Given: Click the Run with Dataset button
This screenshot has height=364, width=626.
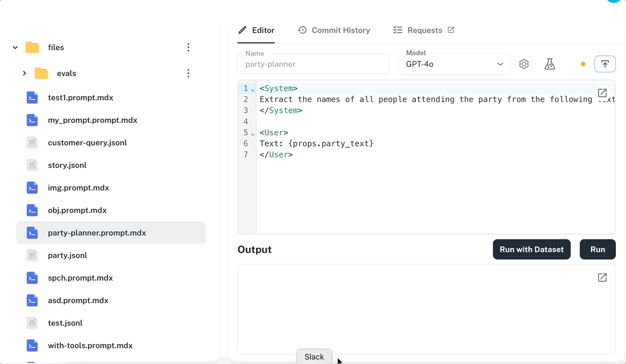Looking at the screenshot, I should coord(531,249).
